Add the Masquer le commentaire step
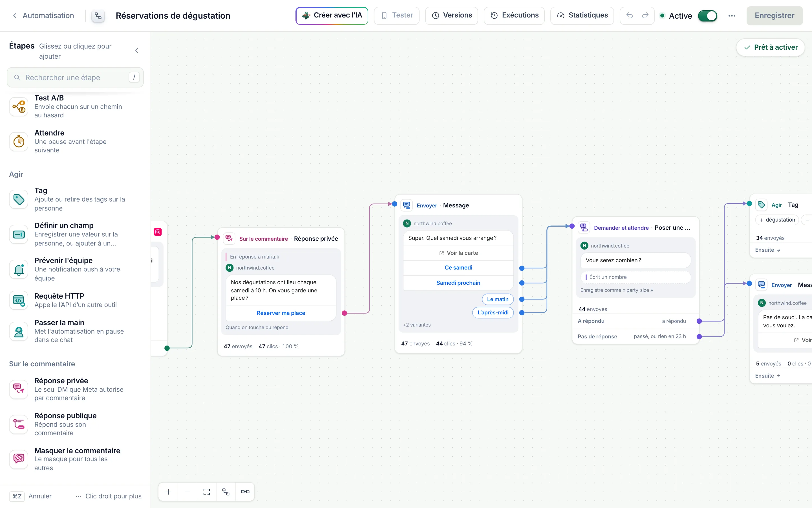812x508 pixels. click(75, 459)
